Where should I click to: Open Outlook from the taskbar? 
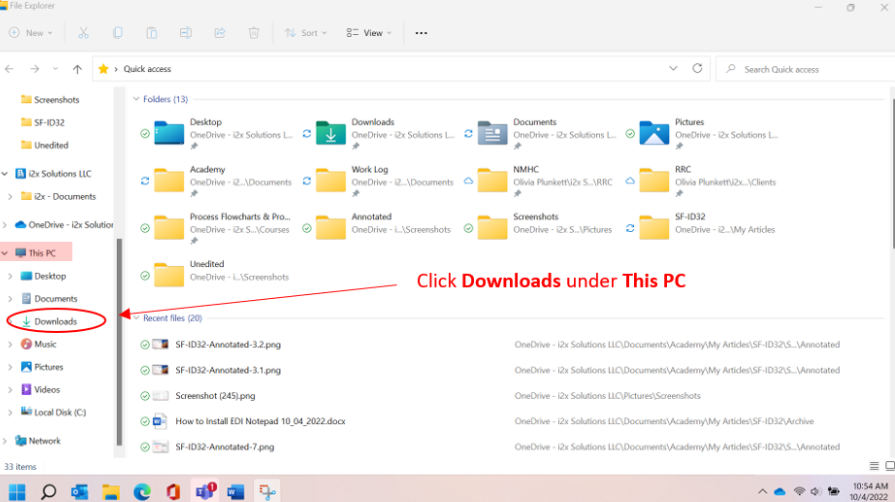click(79, 492)
